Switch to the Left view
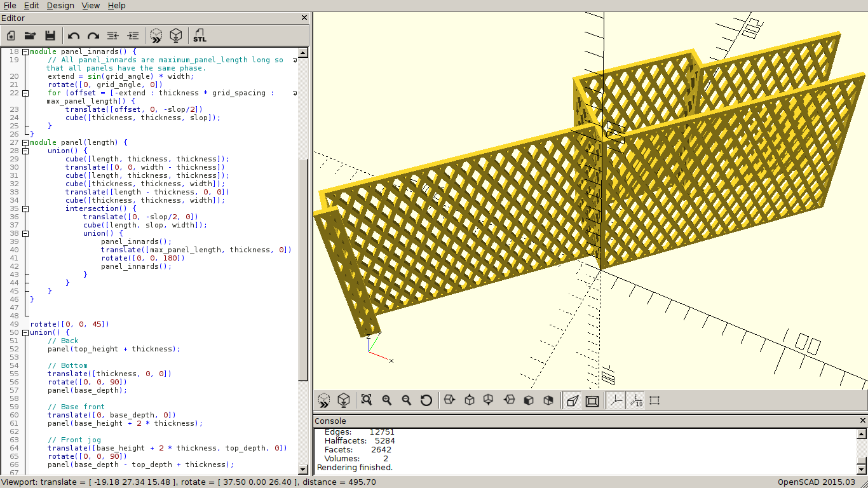The image size is (868, 488). point(508,400)
